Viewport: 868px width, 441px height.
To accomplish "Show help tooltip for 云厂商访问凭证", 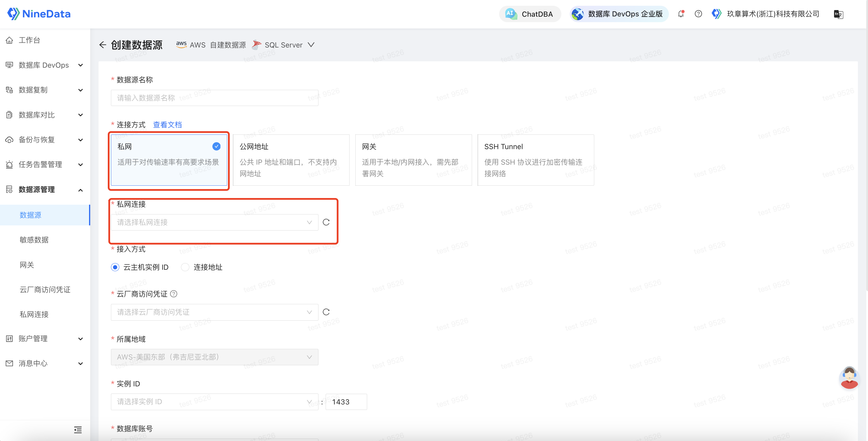I will (x=174, y=294).
